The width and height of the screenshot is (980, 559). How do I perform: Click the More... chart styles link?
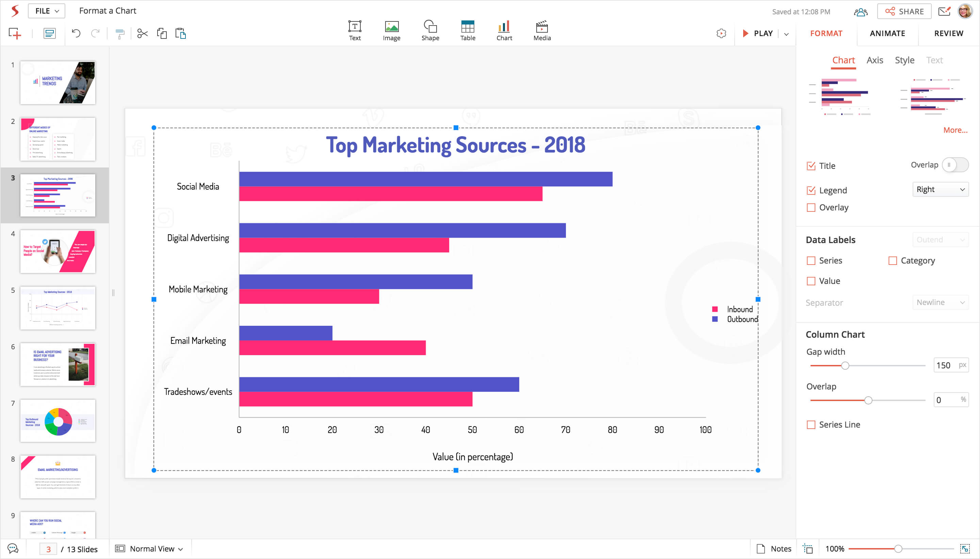click(x=955, y=130)
